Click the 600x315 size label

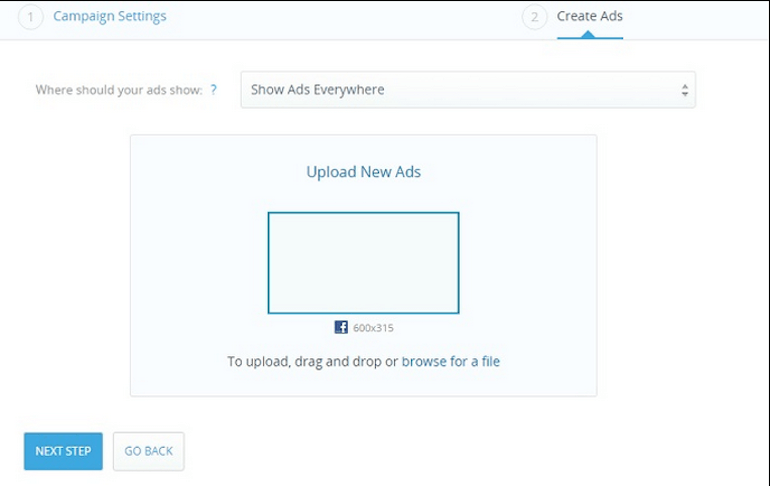pyautogui.click(x=373, y=328)
